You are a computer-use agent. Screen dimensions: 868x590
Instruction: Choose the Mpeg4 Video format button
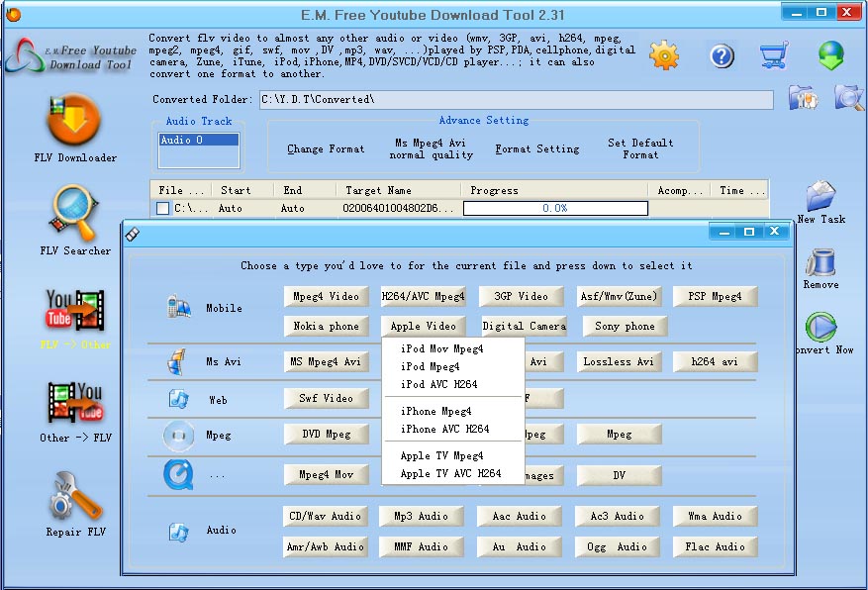click(326, 296)
